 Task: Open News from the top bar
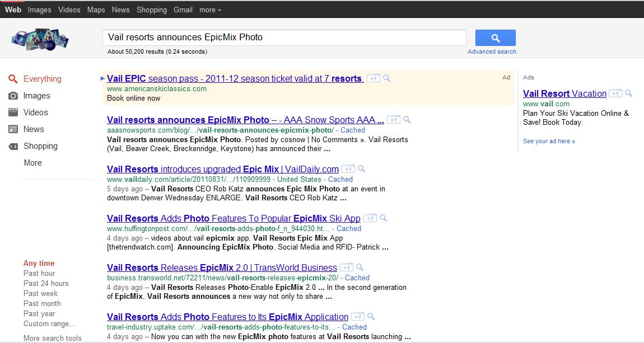121,10
